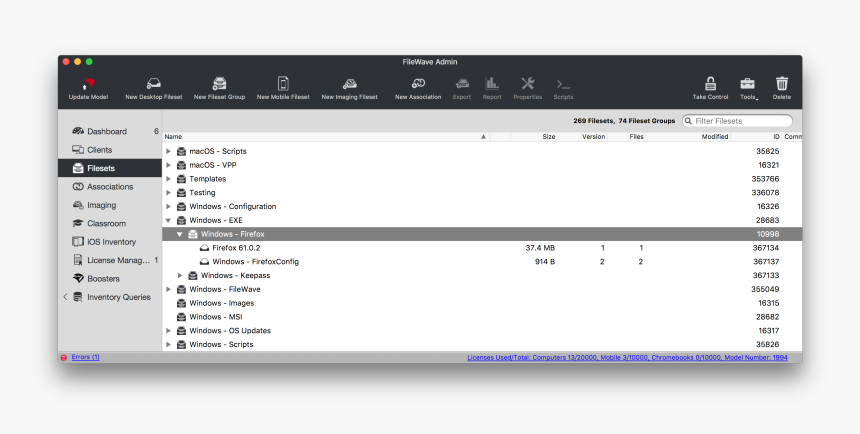
Task: Click the search magnifier icon
Action: 688,121
